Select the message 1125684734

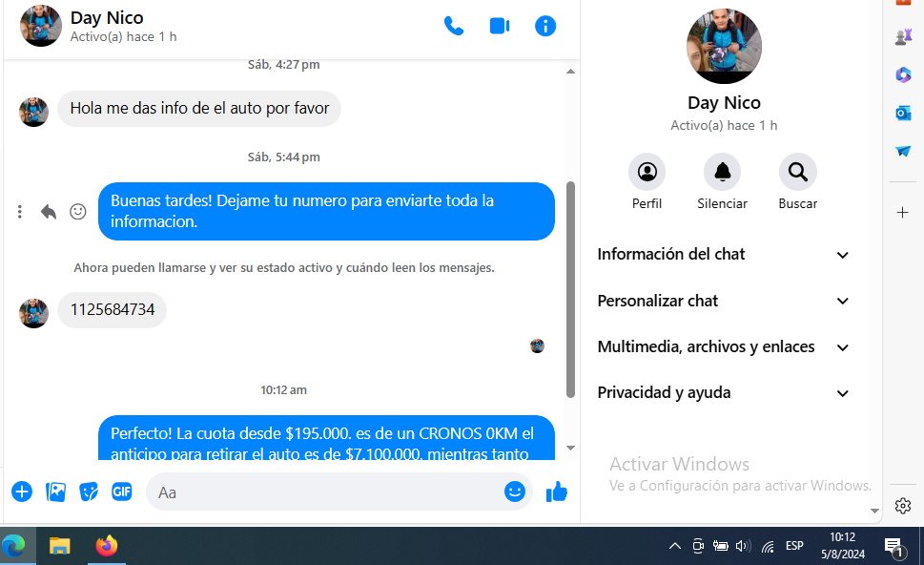click(112, 309)
